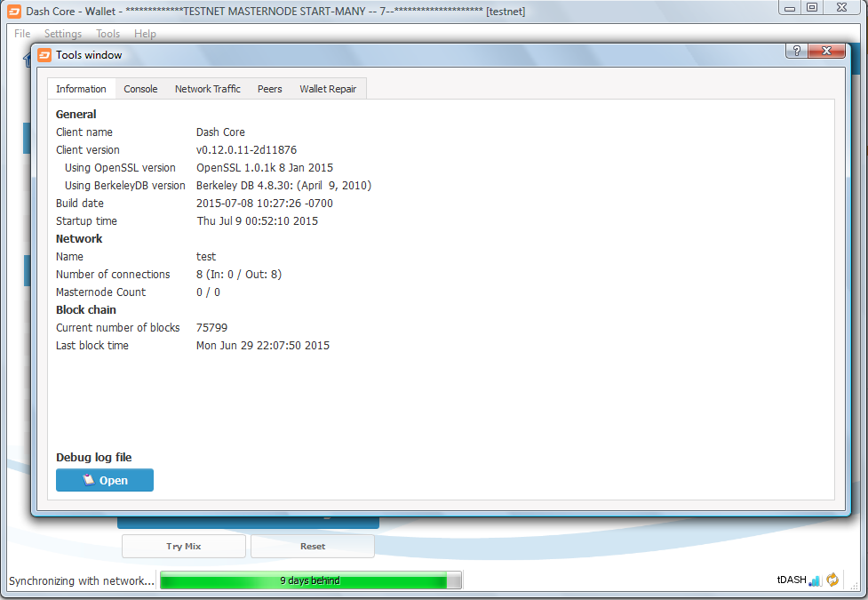
Task: Click the OpenSSL 1.0.1k 8 Jan 2015 value
Action: [x=265, y=167]
